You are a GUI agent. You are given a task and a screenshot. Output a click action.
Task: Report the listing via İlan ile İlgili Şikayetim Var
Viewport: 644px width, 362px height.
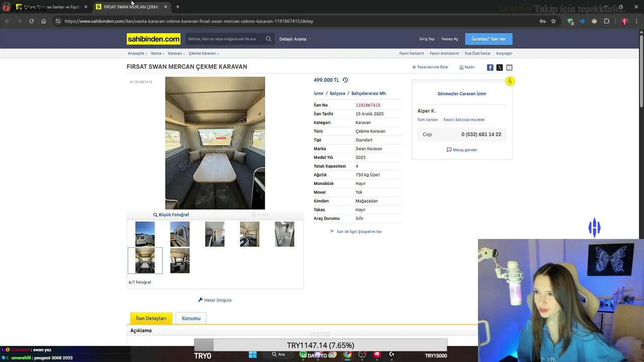pyautogui.click(x=356, y=232)
